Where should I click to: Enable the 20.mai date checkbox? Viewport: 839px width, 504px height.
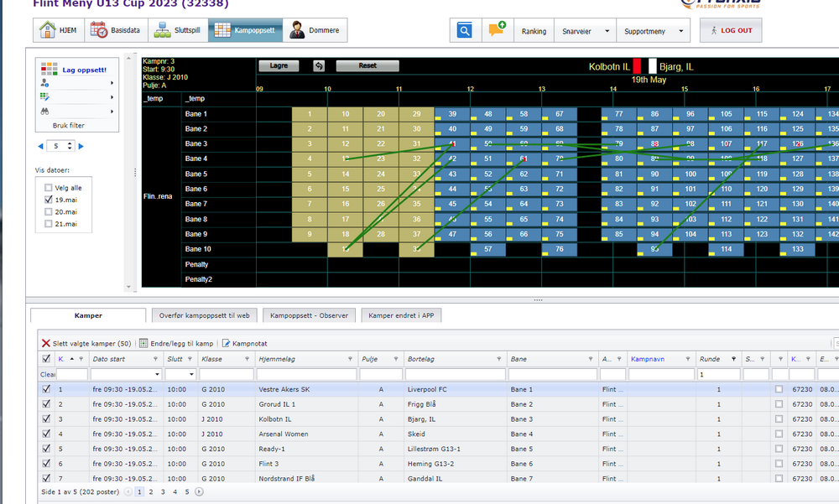[48, 212]
